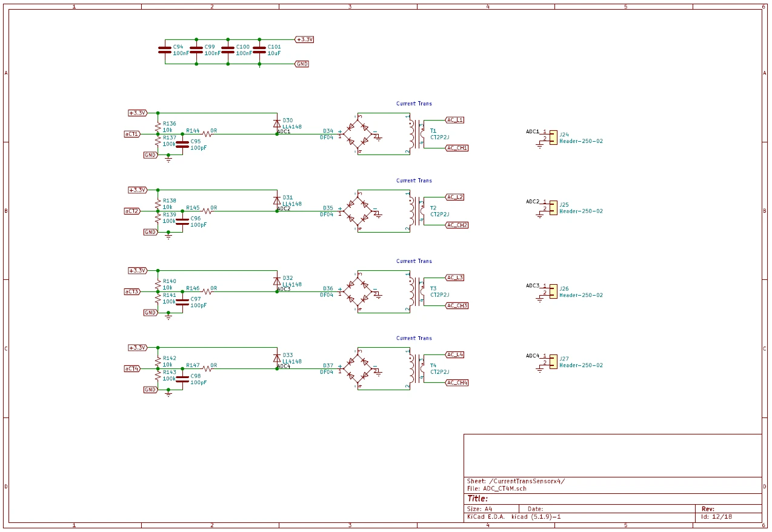Click the AC_L1 global label
772x532 pixels.
(x=454, y=120)
